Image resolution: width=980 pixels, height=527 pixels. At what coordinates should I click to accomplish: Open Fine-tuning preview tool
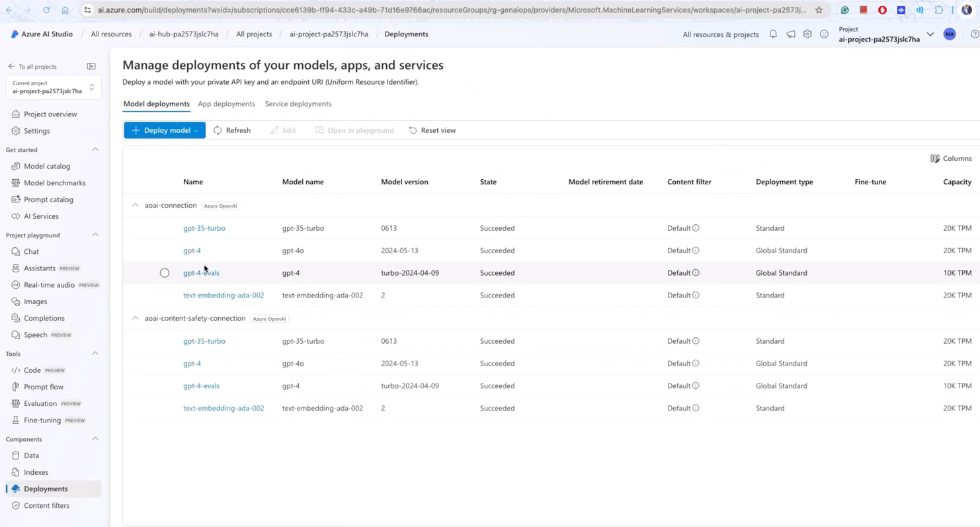[x=42, y=420]
